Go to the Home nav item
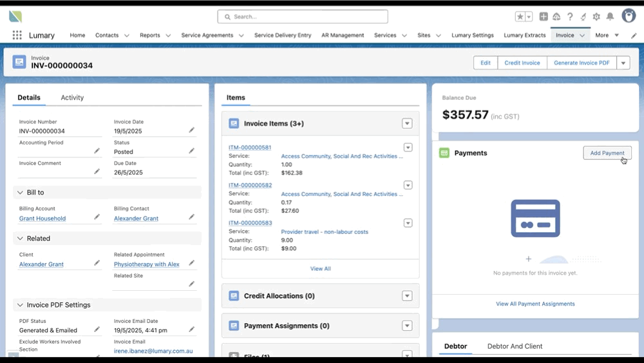644x363 pixels. point(77,35)
